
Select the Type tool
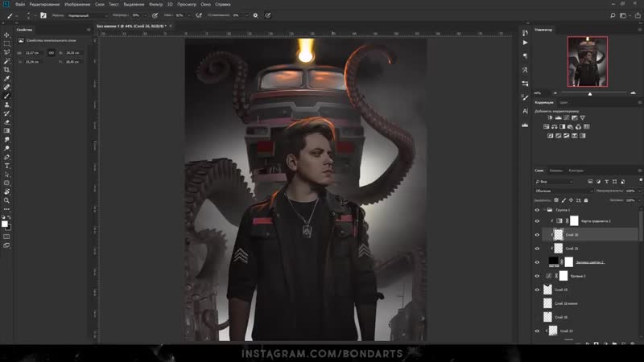pyautogui.click(x=7, y=166)
